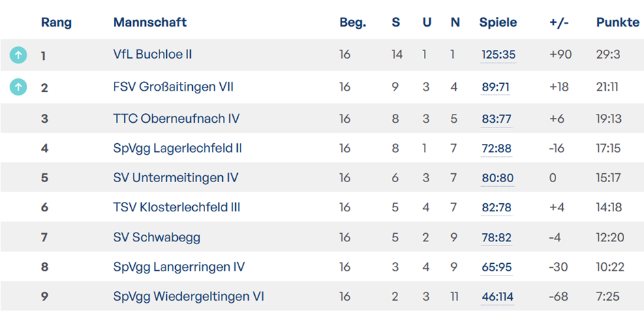This screenshot has height=313, width=644.
Task: Click the Mannschaft column header
Action: [x=150, y=23]
